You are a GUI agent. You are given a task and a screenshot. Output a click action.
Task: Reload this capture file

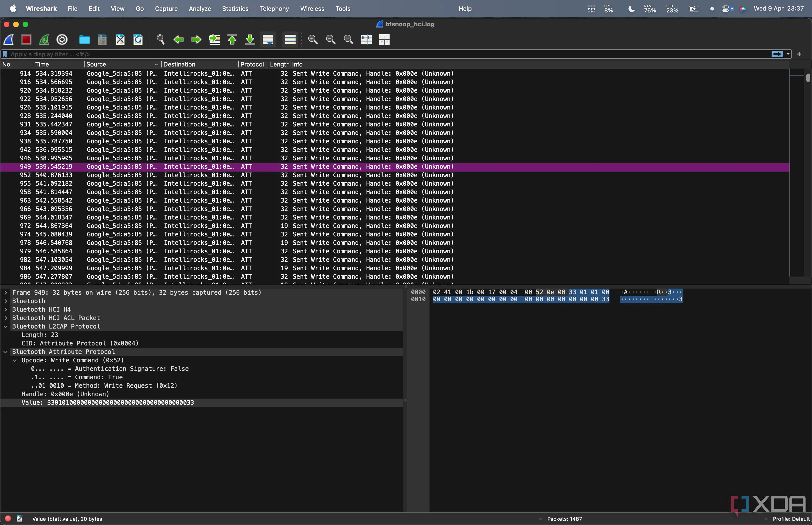pos(138,39)
